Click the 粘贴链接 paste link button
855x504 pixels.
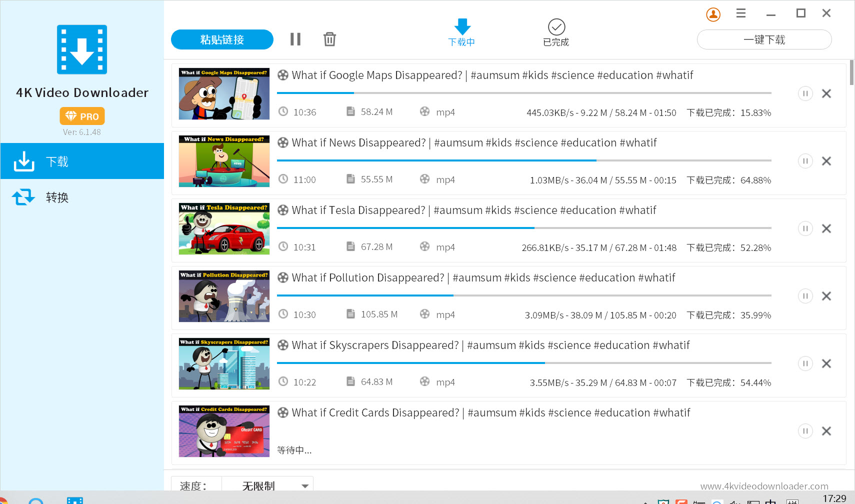(222, 39)
